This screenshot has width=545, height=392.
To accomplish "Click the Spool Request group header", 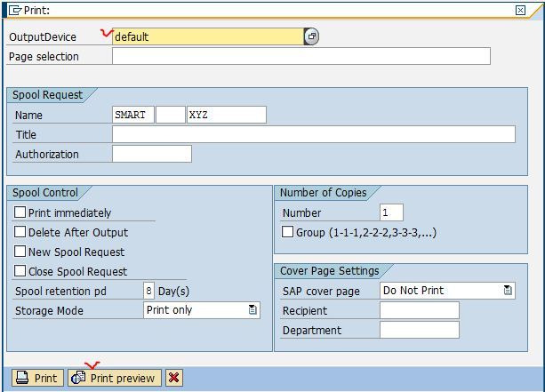I will click(x=48, y=95).
